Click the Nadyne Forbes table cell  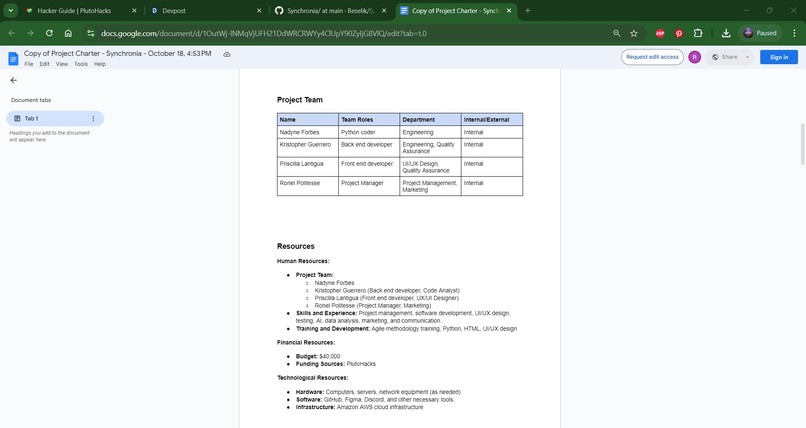click(308, 132)
